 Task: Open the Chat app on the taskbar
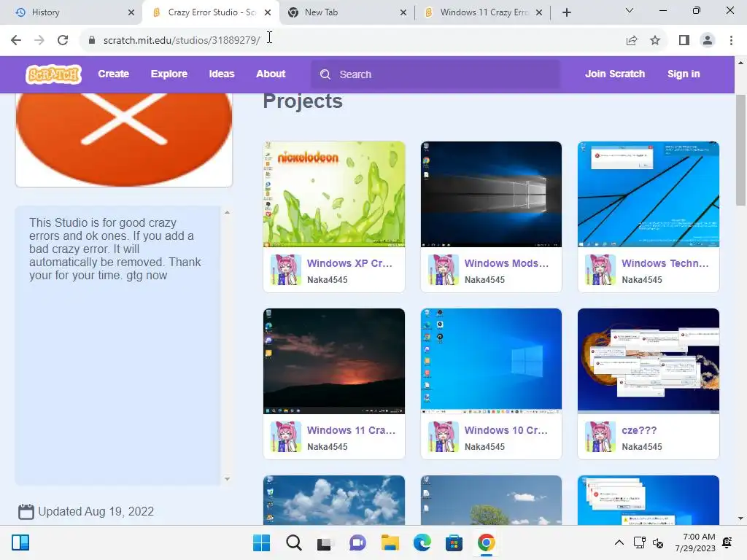coord(357,542)
